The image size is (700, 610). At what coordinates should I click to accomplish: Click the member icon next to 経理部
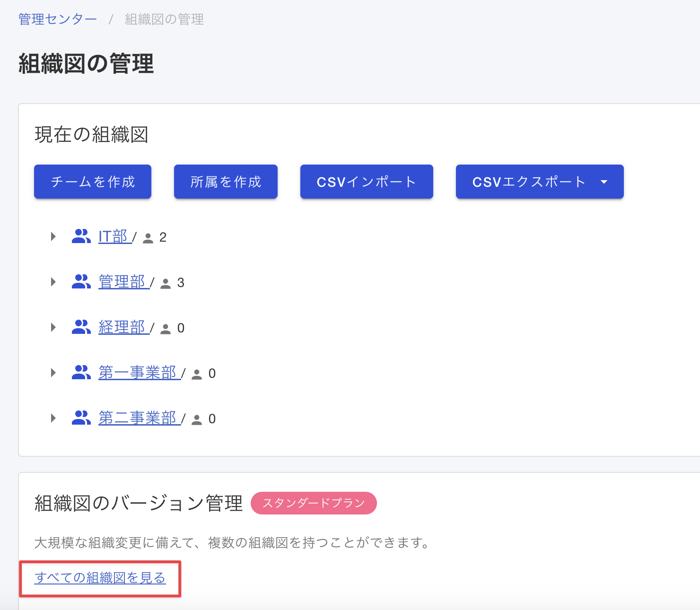pyautogui.click(x=166, y=329)
